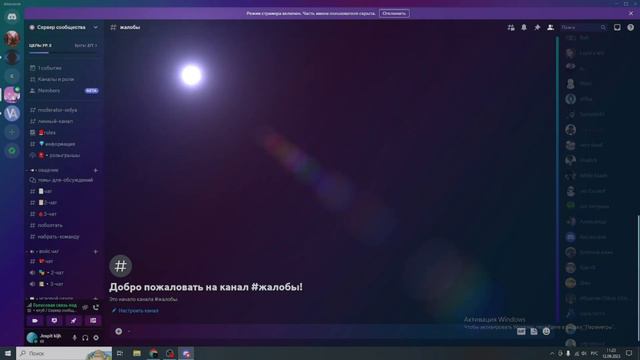Viewport: 640px width, 360px height.
Task: Add a channel to войс чат category
Action: (x=96, y=251)
